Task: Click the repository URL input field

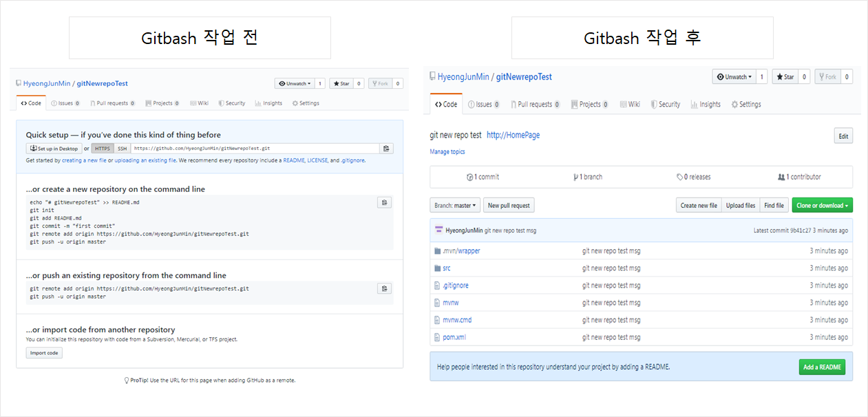Action: click(255, 149)
